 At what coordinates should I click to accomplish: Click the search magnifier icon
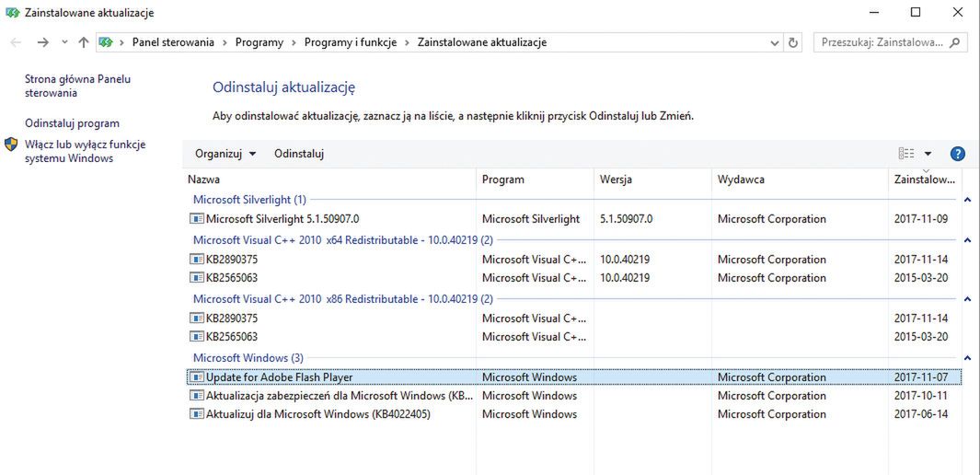[956, 42]
